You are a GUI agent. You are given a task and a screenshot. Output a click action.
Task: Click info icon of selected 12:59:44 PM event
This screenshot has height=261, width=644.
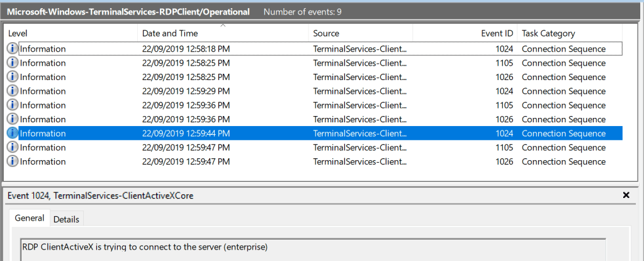[x=13, y=133]
